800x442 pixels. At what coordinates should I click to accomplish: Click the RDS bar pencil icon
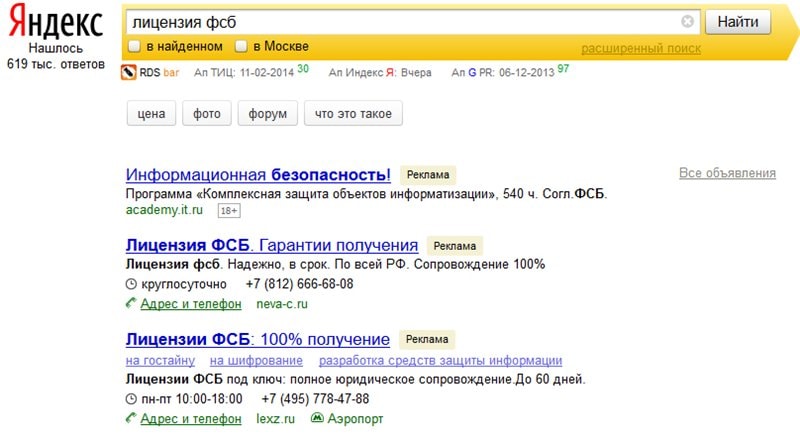tap(129, 72)
